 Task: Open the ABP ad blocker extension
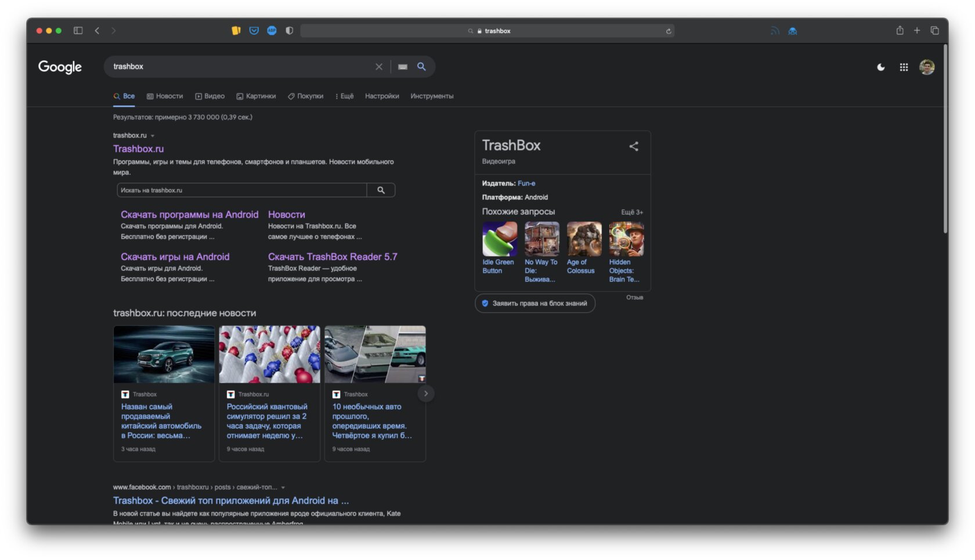point(272,31)
